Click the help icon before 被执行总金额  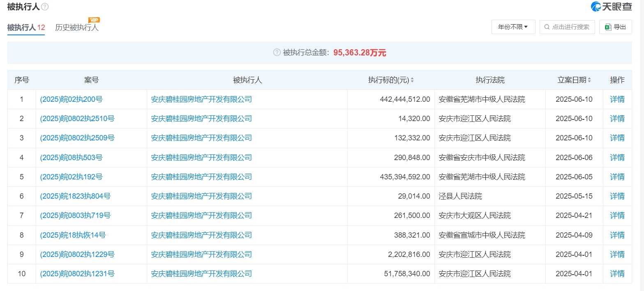point(277,53)
